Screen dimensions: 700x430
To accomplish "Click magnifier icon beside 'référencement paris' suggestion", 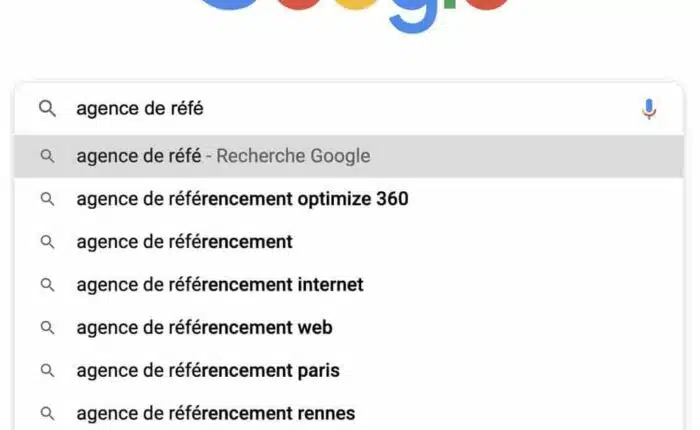I will [47, 371].
